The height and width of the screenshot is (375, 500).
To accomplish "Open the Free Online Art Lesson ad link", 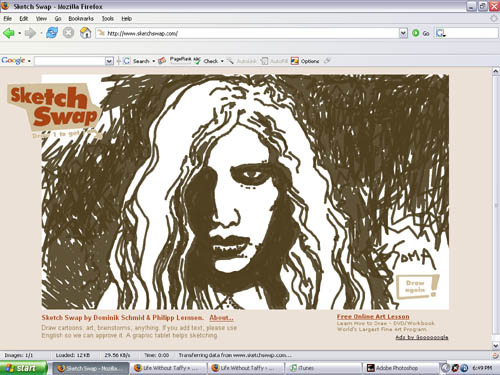I will (x=373, y=316).
